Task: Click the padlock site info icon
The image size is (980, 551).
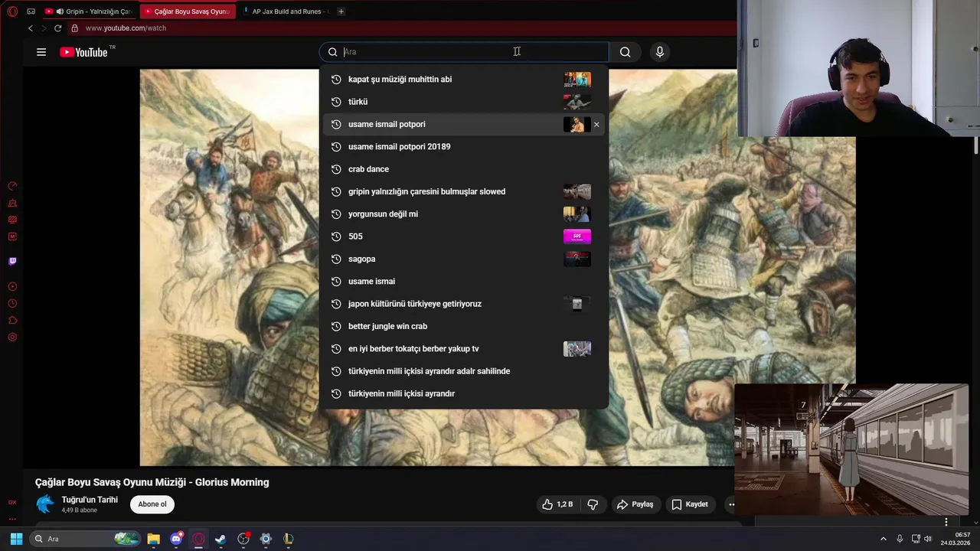Action: tap(74, 28)
